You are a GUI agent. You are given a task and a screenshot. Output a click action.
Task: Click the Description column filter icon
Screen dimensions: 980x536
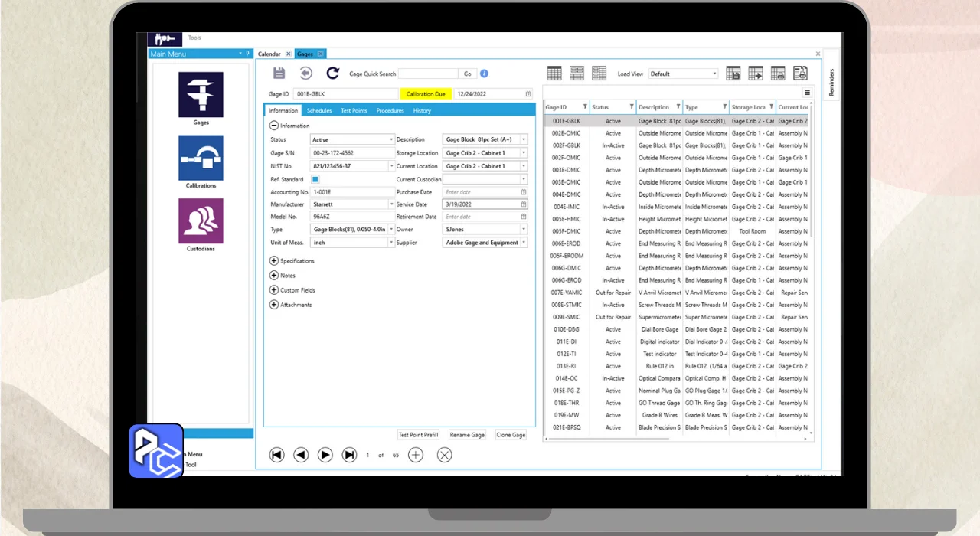[x=678, y=107]
